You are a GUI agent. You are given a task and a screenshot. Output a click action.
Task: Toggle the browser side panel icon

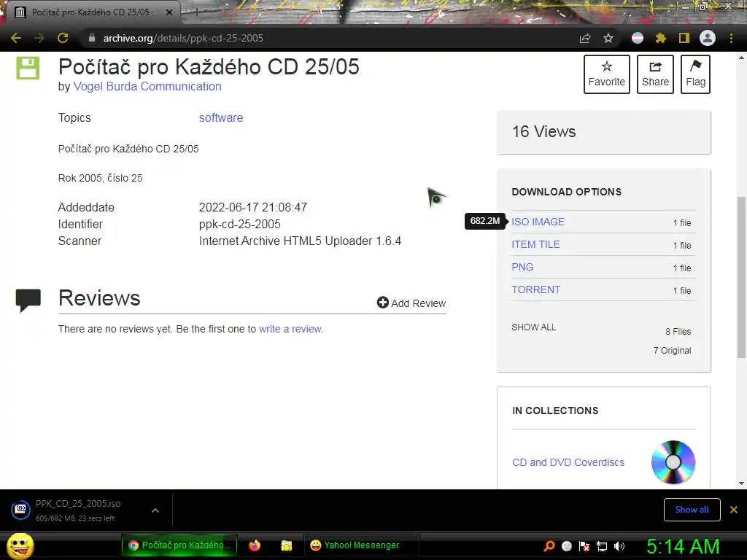click(684, 38)
